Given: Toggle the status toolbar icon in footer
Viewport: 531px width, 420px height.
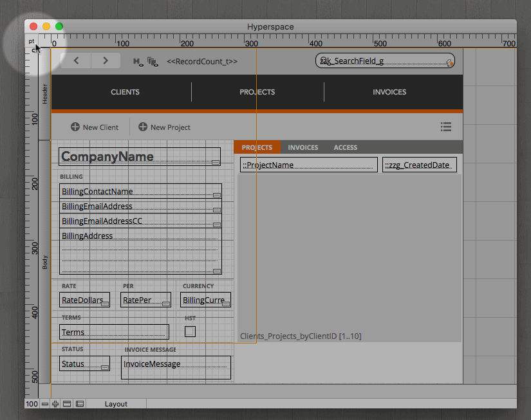Looking at the screenshot, I should (67, 404).
